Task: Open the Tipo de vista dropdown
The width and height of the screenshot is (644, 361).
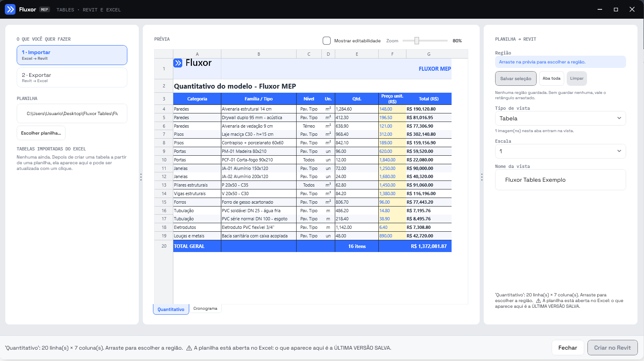Action: point(560,118)
